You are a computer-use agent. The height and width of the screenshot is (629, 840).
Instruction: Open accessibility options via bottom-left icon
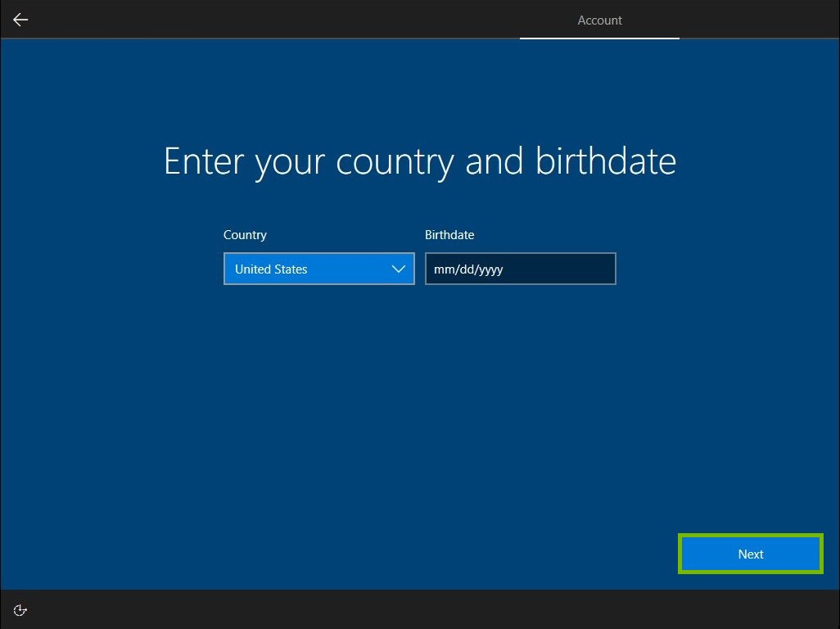[x=20, y=609]
